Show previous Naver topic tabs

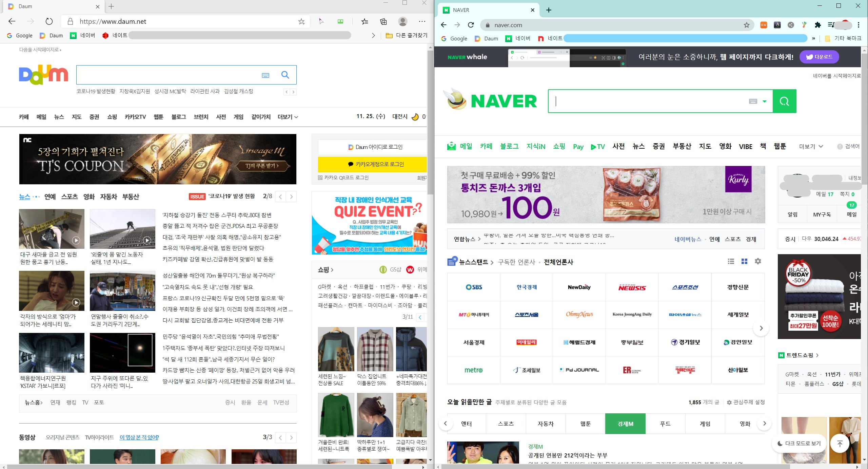pos(446,424)
